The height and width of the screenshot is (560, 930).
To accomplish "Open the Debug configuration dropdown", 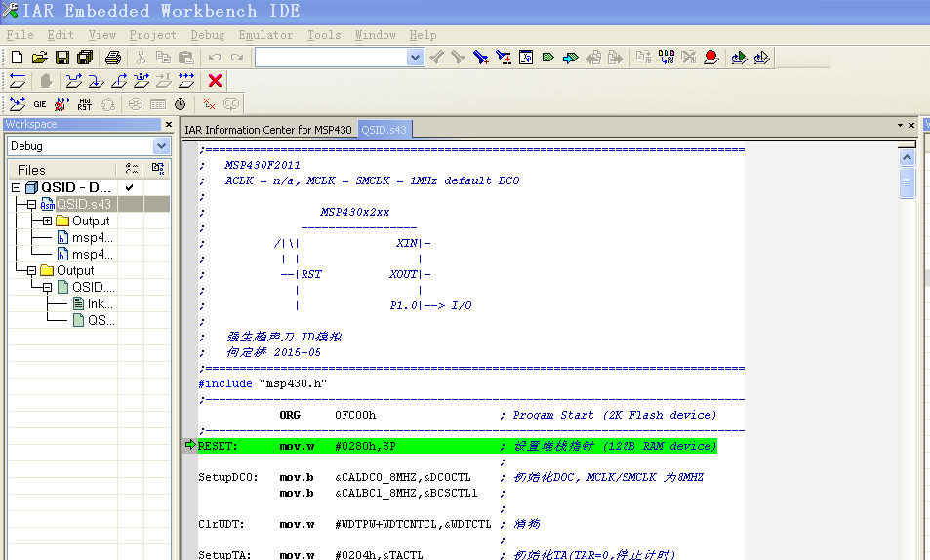I will coord(161,146).
